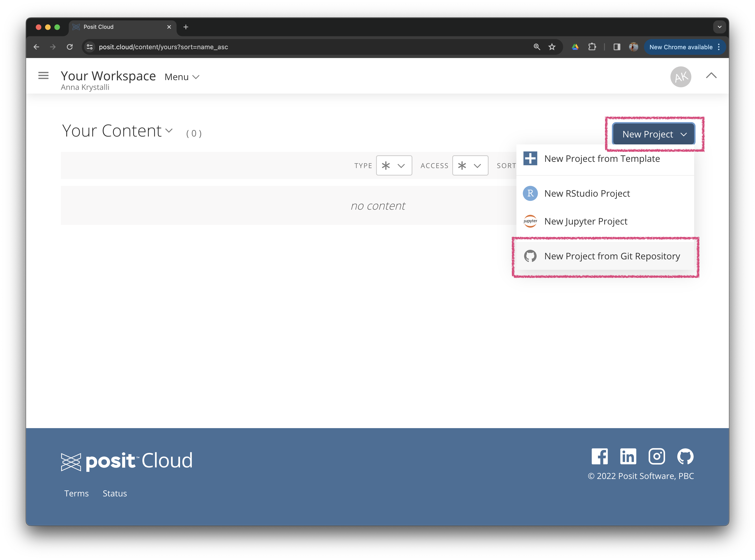Open the hamburger navigation menu
Image resolution: width=755 pixels, height=560 pixels.
coord(43,76)
